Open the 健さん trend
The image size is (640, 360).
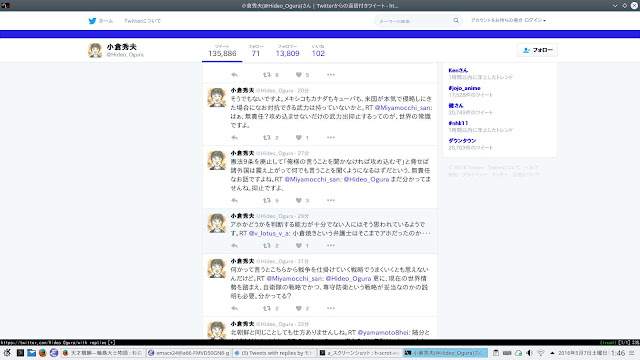tap(456, 106)
